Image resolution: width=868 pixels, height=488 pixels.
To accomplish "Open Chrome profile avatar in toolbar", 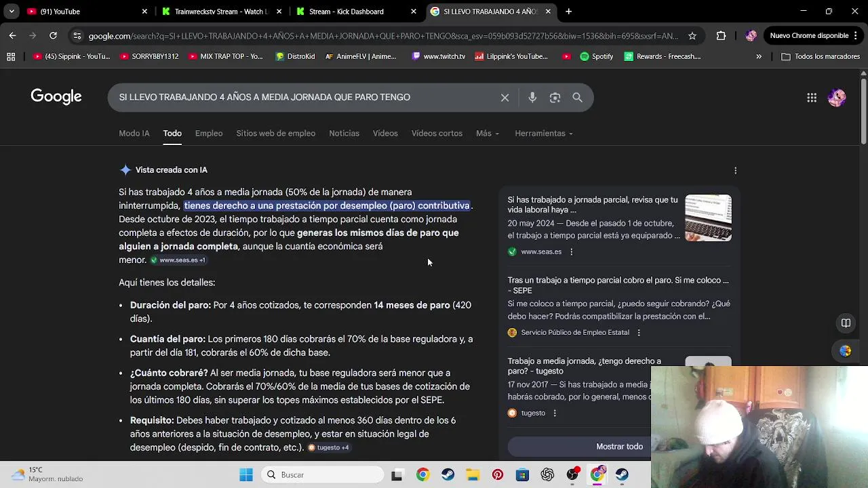I will tap(750, 36).
